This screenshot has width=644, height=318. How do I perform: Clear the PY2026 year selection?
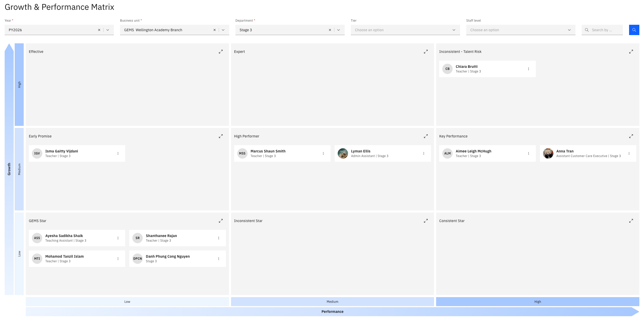(99, 30)
